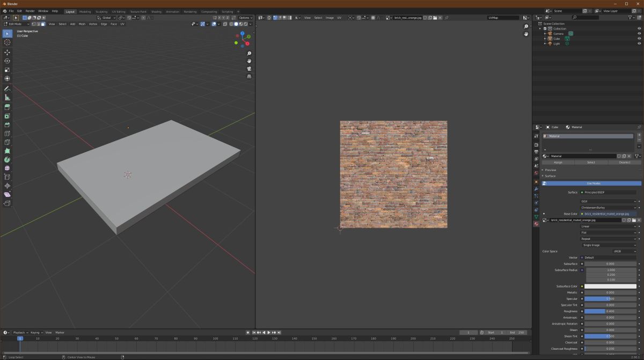Switch to the UV Editing workspace tab
This screenshot has height=360, width=644.
tap(118, 11)
